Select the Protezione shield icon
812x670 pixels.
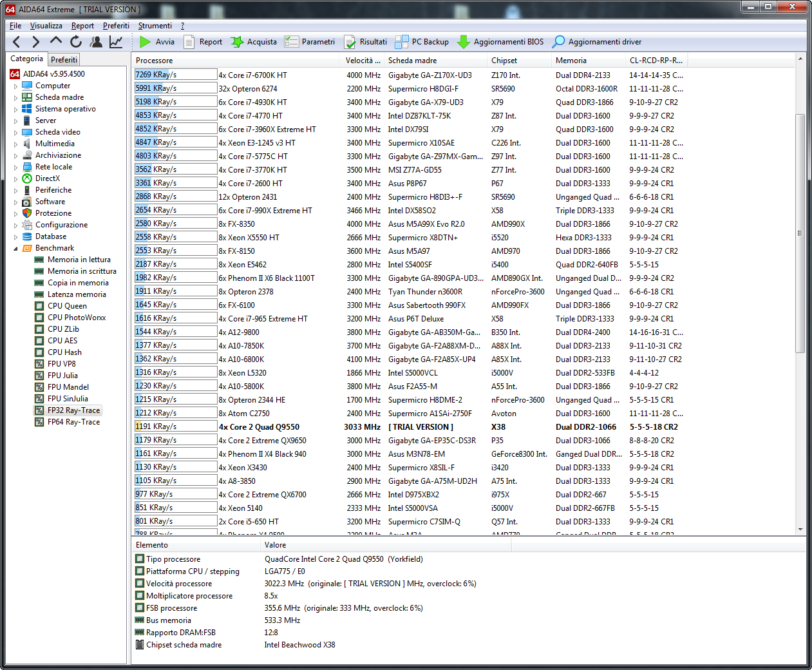[x=27, y=213]
